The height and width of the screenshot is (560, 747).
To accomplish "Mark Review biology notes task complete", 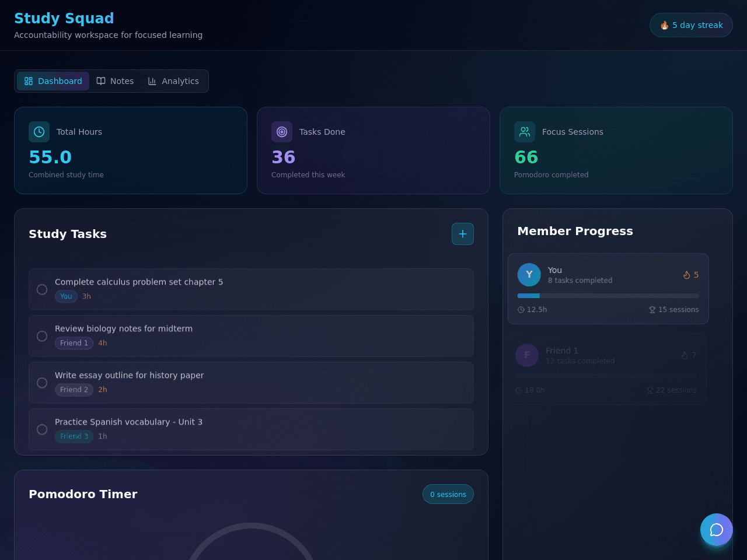I will click(x=42, y=336).
